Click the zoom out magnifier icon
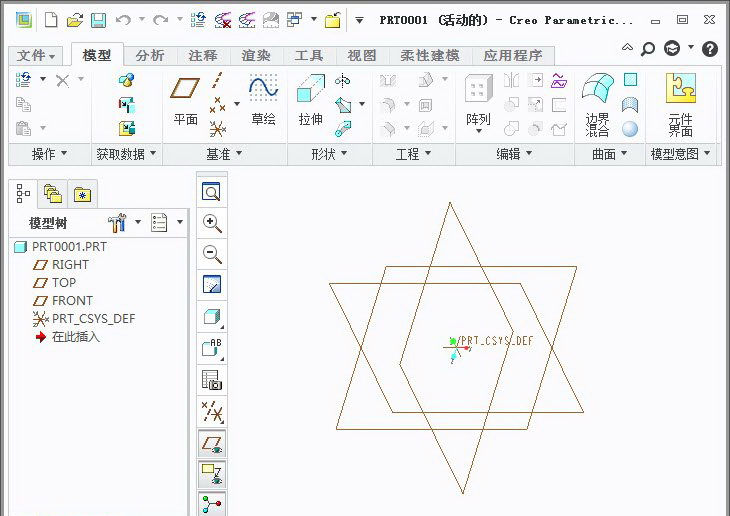 [211, 254]
